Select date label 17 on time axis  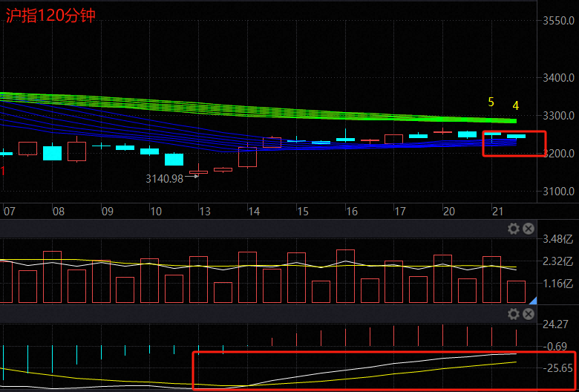point(400,212)
